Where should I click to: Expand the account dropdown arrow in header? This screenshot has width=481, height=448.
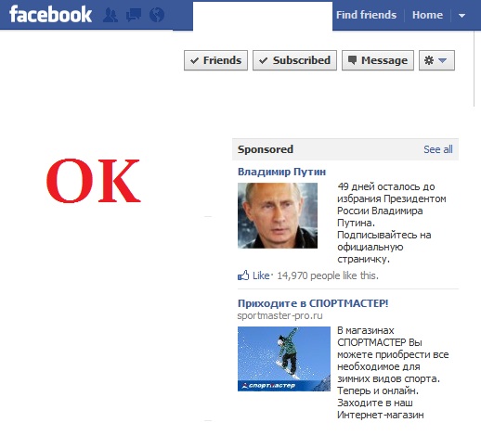(461, 15)
